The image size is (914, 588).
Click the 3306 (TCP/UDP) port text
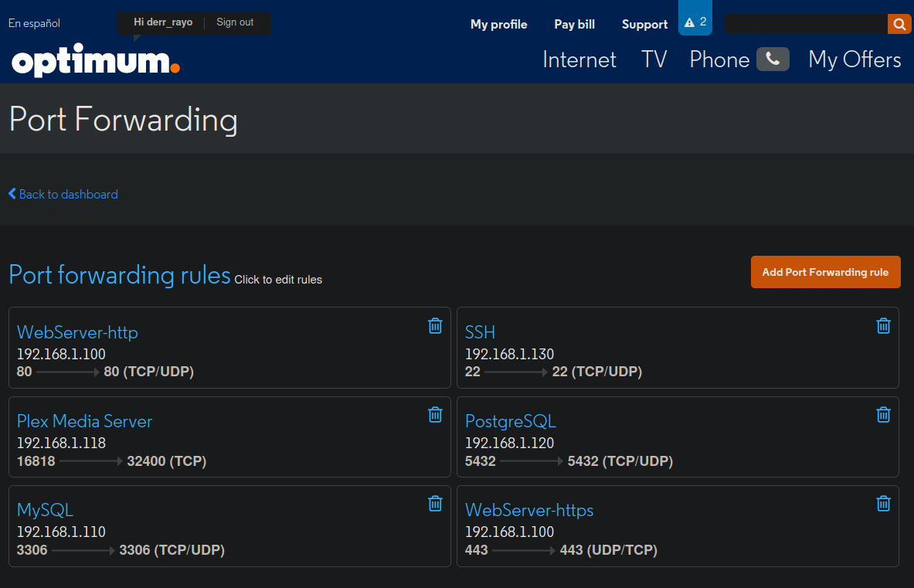[x=172, y=549]
